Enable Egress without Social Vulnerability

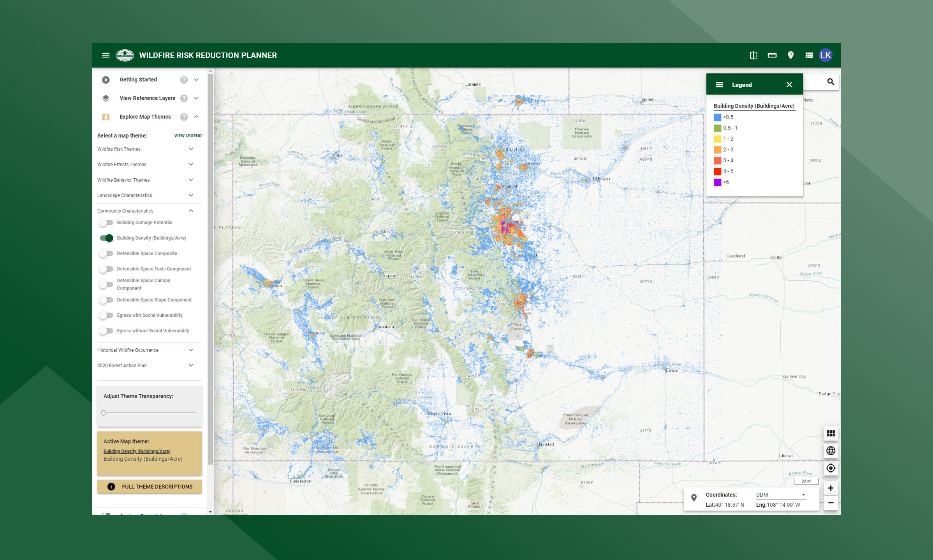pos(106,331)
